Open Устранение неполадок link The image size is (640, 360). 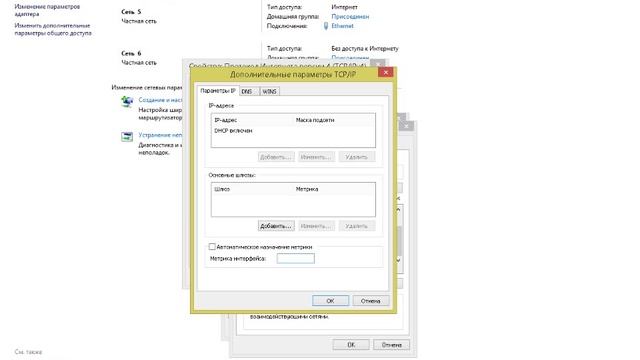[x=160, y=135]
